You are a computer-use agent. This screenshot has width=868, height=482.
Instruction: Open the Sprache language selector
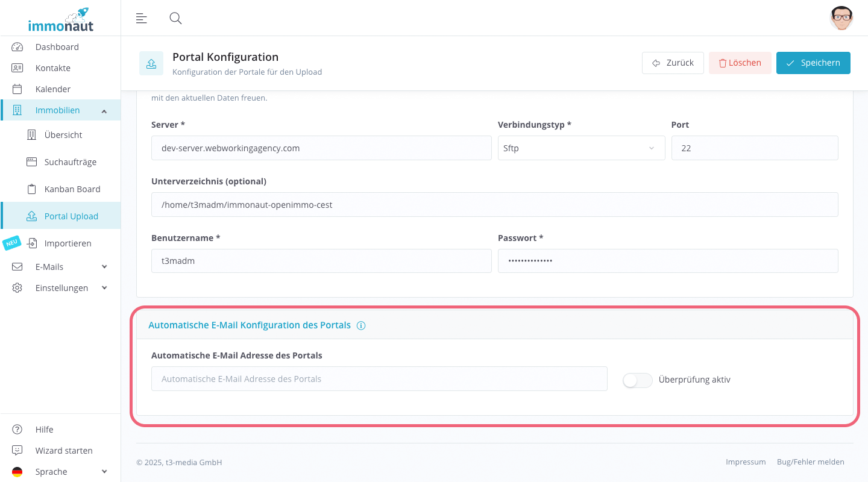[x=59, y=472]
